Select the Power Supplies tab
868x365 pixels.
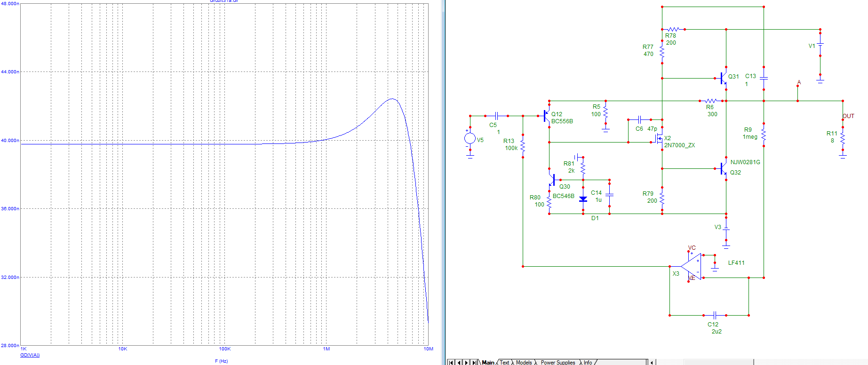[558, 362]
